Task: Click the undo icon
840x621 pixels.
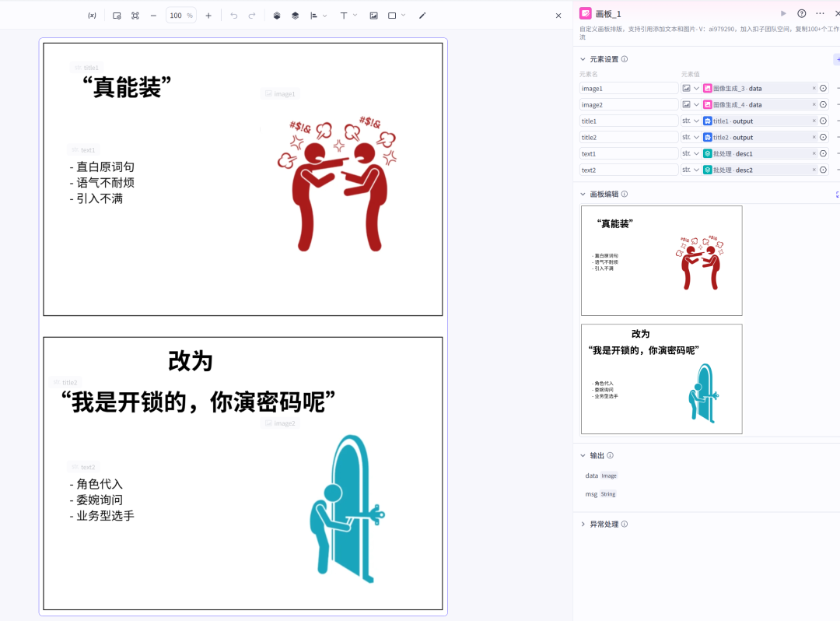Action: [234, 15]
